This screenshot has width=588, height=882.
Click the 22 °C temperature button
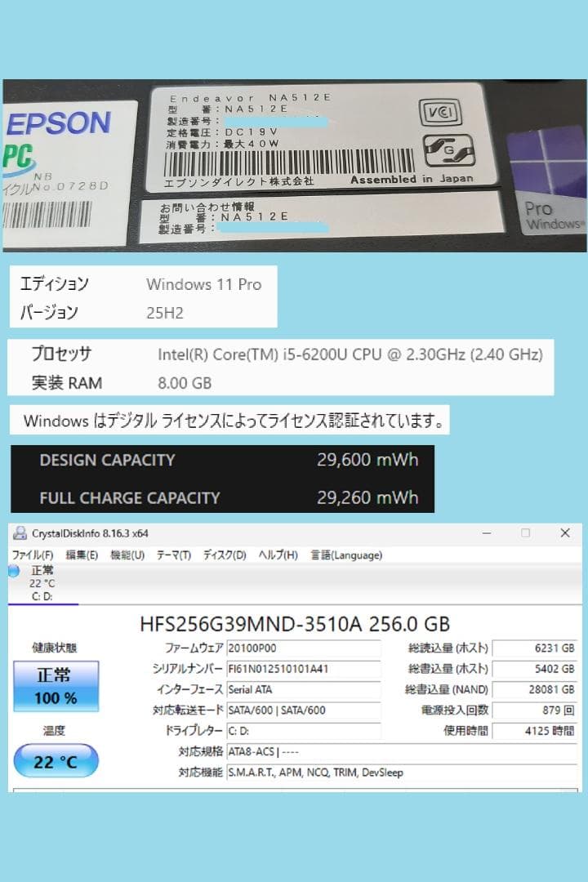(x=56, y=762)
